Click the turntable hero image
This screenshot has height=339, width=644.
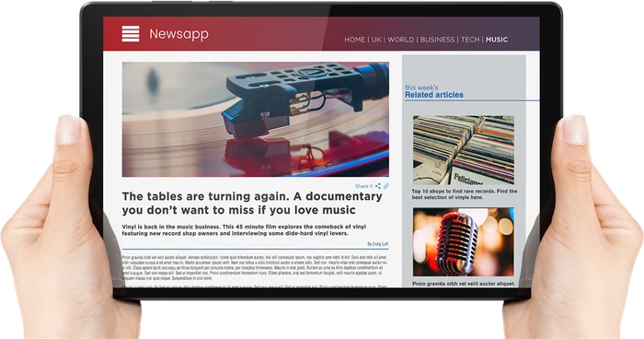pos(256,120)
